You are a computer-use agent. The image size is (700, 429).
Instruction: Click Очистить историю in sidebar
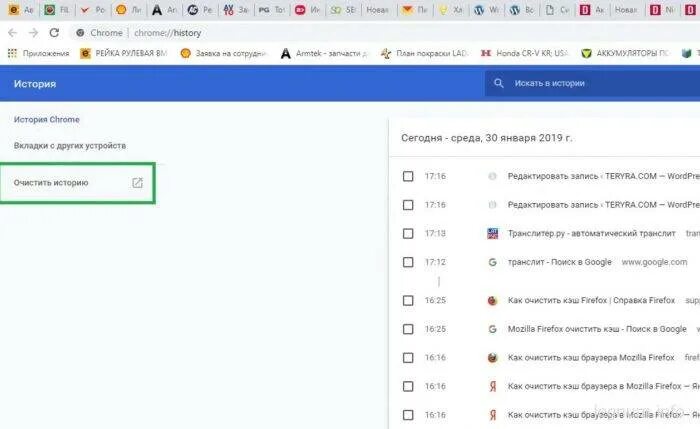click(x=51, y=183)
